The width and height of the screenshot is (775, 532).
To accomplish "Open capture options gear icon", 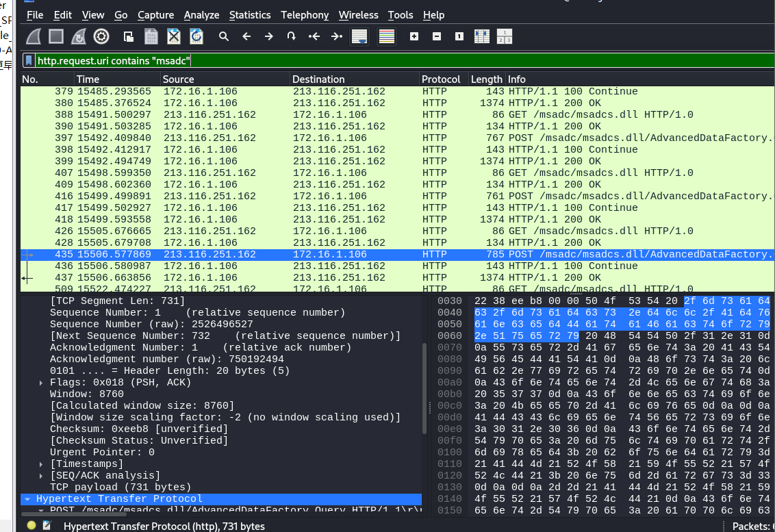I will coord(101,36).
